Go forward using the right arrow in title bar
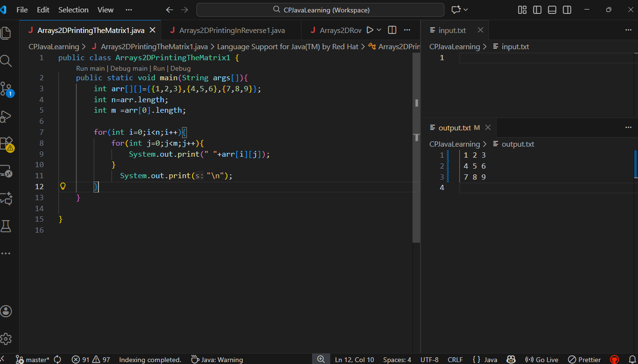Image resolution: width=638 pixels, height=364 pixels. click(184, 10)
